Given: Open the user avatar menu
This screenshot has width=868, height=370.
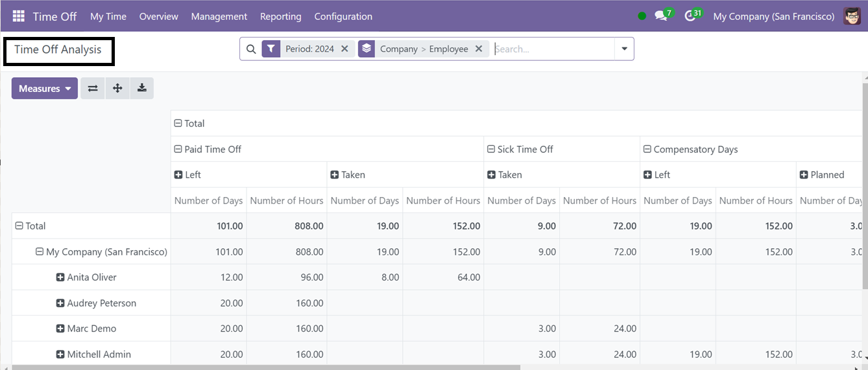Looking at the screenshot, I should tap(852, 16).
